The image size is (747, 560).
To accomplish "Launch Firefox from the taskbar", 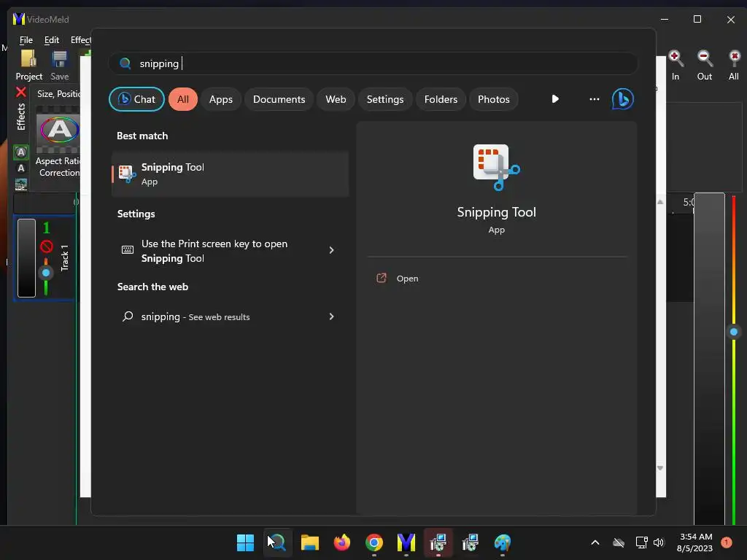I will pos(341,542).
